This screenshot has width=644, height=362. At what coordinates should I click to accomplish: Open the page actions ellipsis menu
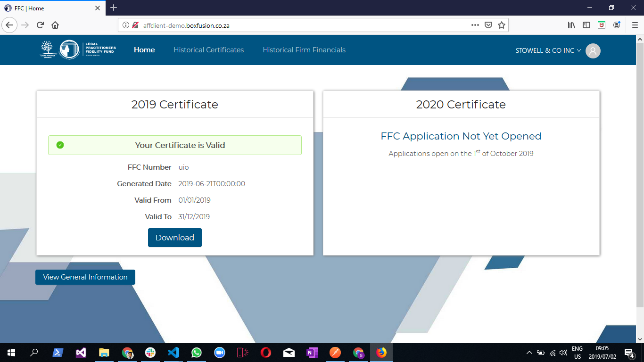pyautogui.click(x=475, y=25)
